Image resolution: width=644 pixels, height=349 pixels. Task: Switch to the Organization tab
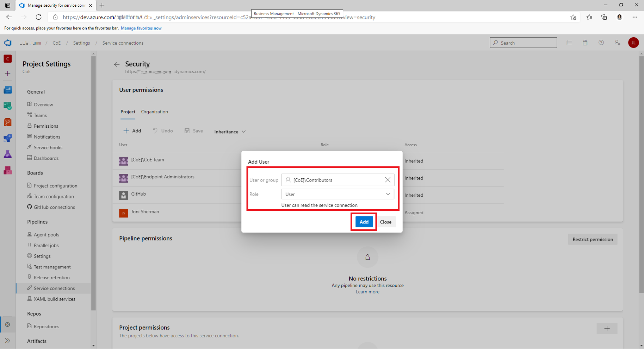click(x=154, y=112)
